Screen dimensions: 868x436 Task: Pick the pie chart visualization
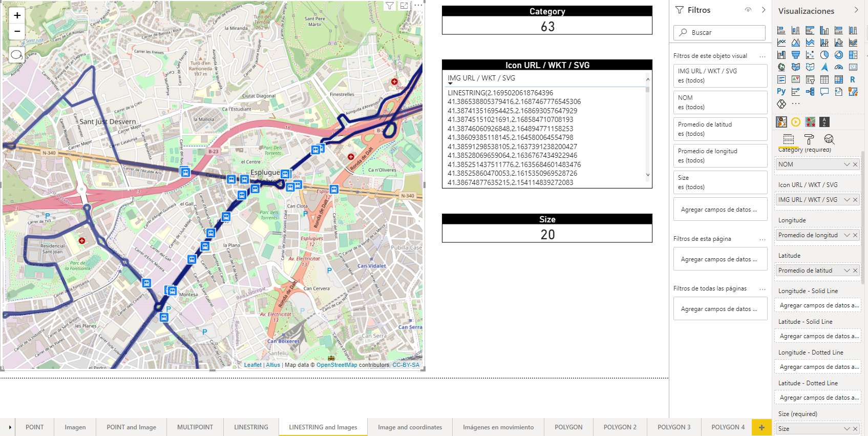tap(824, 55)
